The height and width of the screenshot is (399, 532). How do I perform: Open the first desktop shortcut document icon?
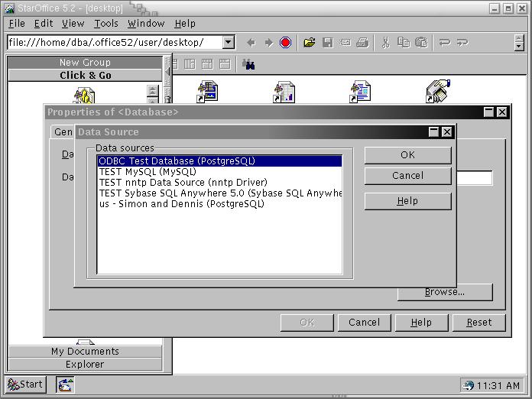[x=208, y=91]
